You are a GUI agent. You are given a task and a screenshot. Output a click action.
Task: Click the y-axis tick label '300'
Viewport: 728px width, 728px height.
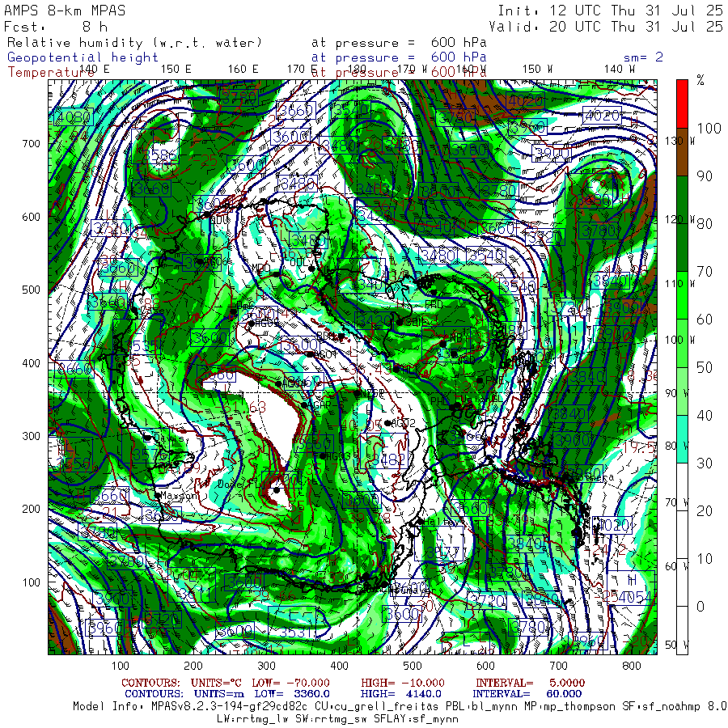pos(31,436)
